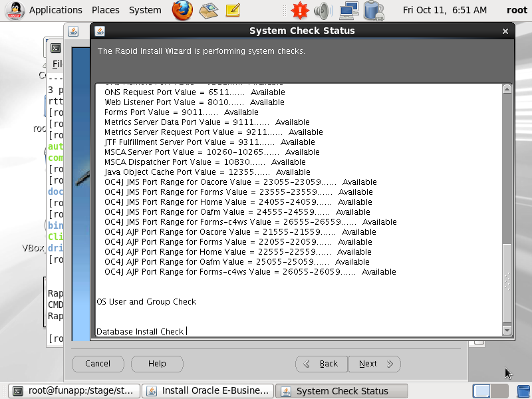
Task: Switch to the root@funapp terminal taskbar entry
Action: 73,390
